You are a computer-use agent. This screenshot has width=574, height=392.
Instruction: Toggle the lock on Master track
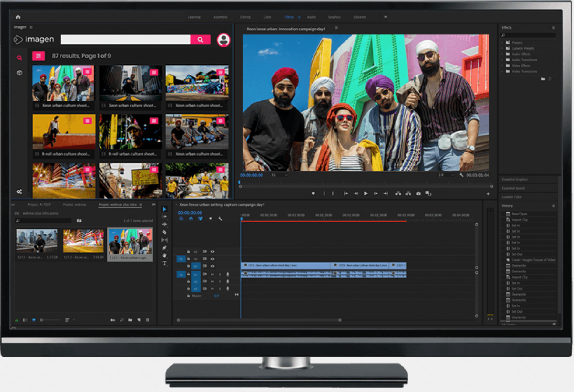[x=188, y=296]
